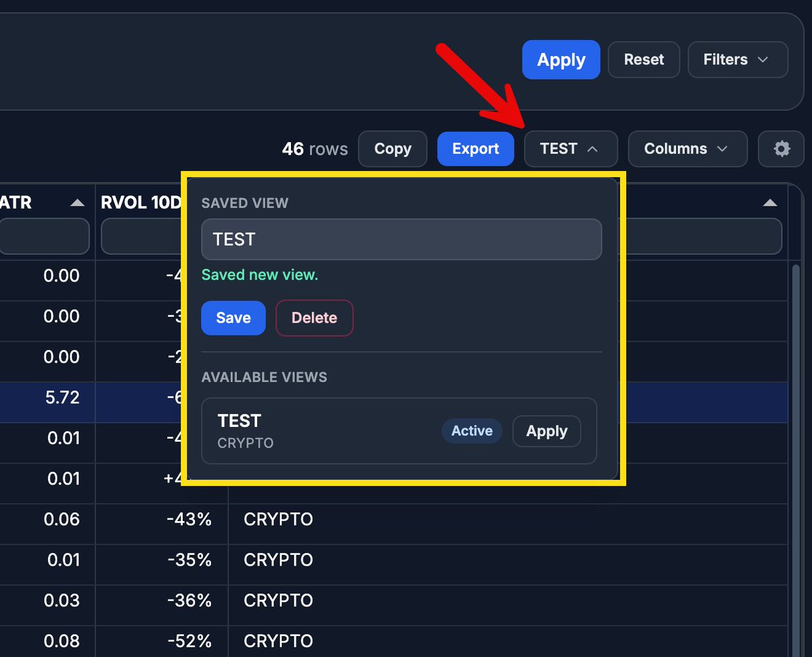Click the table's vertical scrollbar
The height and width of the screenshot is (657, 812).
(796, 460)
